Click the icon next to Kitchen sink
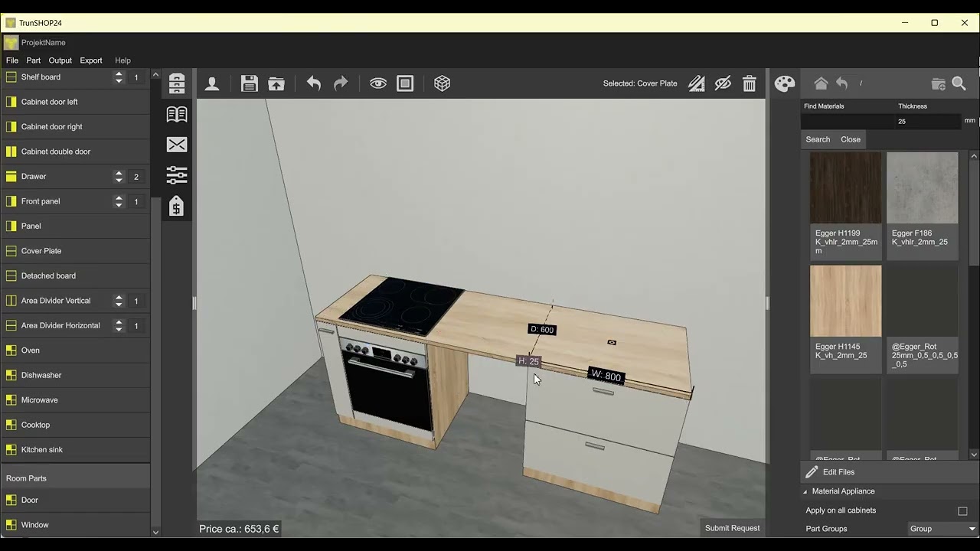Image resolution: width=980 pixels, height=551 pixels. (11, 450)
